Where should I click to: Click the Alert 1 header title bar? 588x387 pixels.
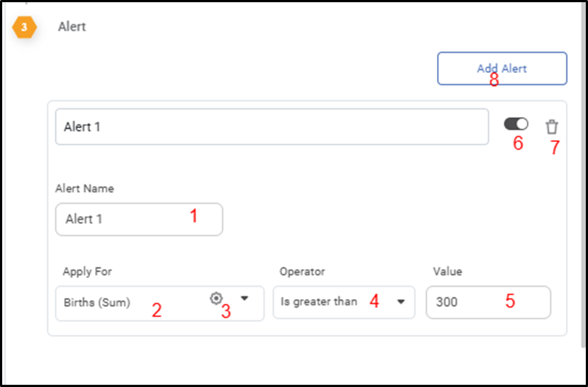pyautogui.click(x=272, y=127)
